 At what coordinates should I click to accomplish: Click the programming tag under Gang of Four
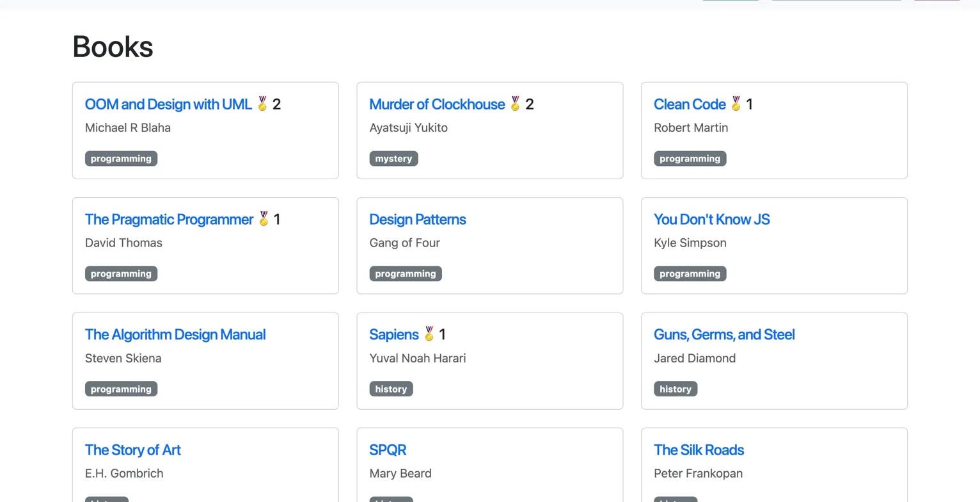click(x=406, y=274)
